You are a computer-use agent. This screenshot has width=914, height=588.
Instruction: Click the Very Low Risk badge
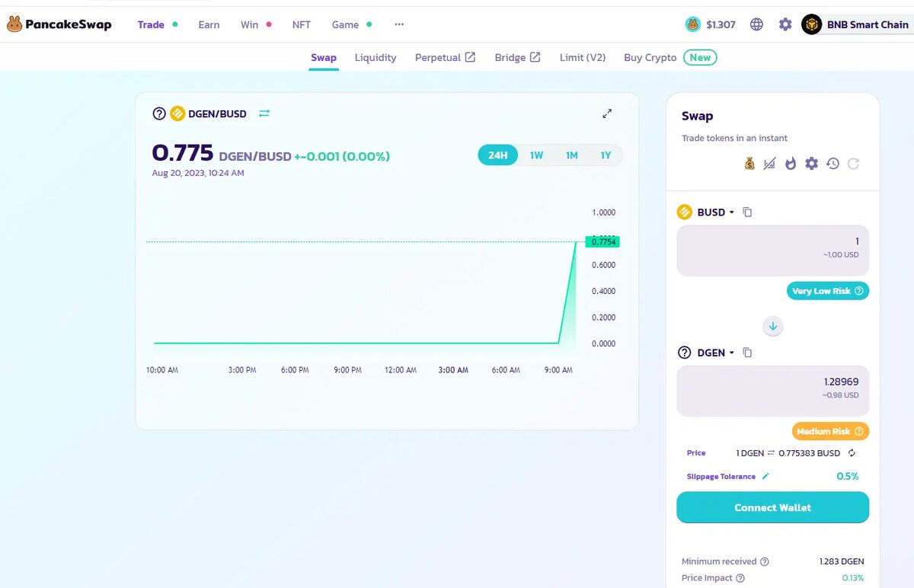[827, 291]
